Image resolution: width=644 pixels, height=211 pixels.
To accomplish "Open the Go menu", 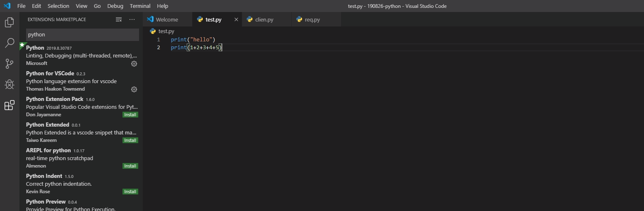I will coord(97,6).
